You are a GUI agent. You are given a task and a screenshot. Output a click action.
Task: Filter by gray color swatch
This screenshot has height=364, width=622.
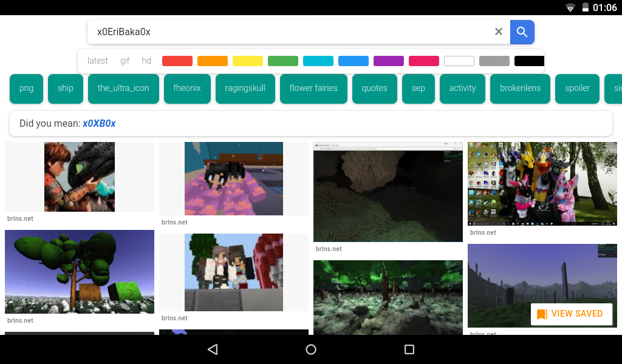coord(494,61)
